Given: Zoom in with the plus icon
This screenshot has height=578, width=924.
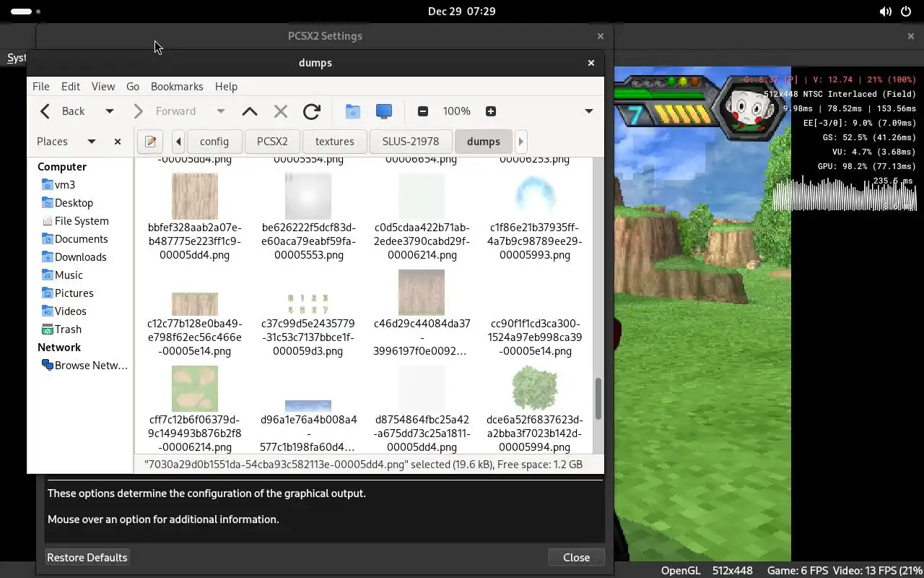Looking at the screenshot, I should (x=491, y=111).
